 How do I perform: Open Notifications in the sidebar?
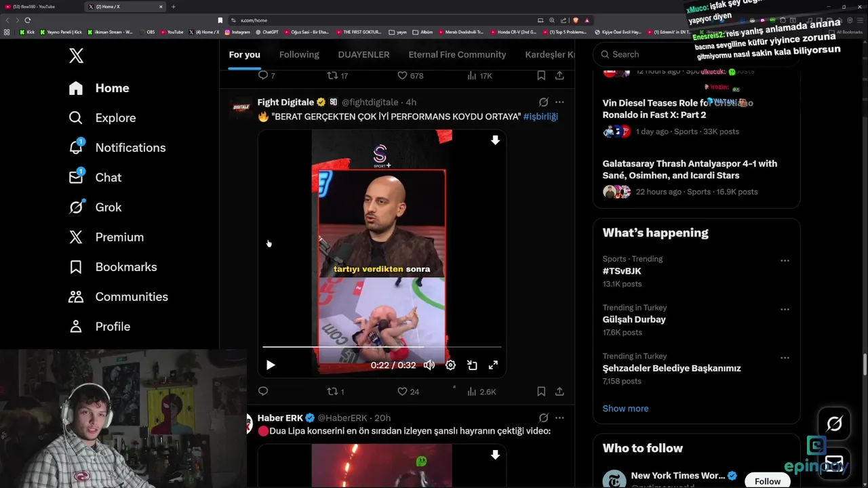click(117, 148)
